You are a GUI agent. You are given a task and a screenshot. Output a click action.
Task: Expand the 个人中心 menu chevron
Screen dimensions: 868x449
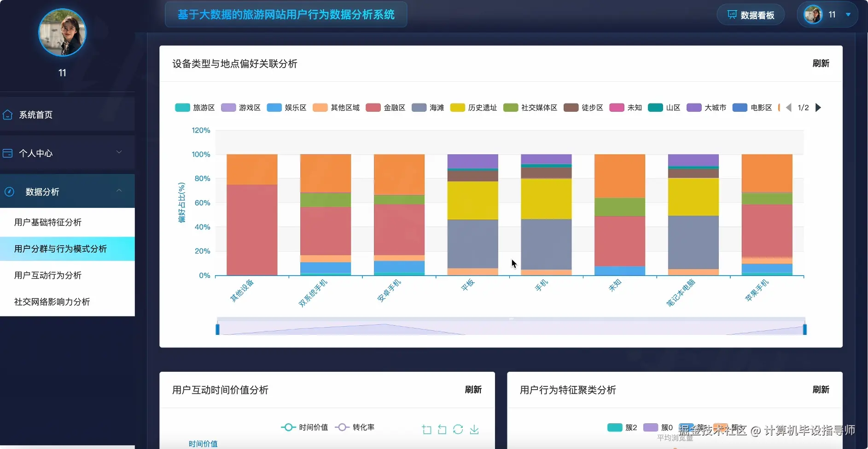[x=119, y=152]
